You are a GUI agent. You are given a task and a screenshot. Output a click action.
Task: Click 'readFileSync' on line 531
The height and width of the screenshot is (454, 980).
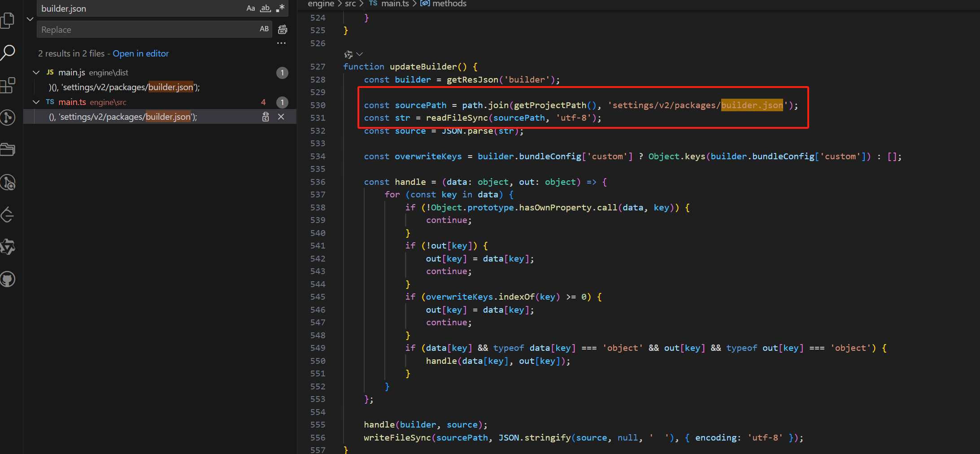coord(457,118)
